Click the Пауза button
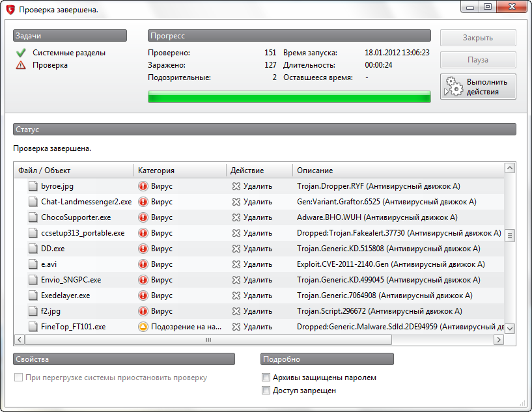The image size is (532, 412). (x=478, y=60)
